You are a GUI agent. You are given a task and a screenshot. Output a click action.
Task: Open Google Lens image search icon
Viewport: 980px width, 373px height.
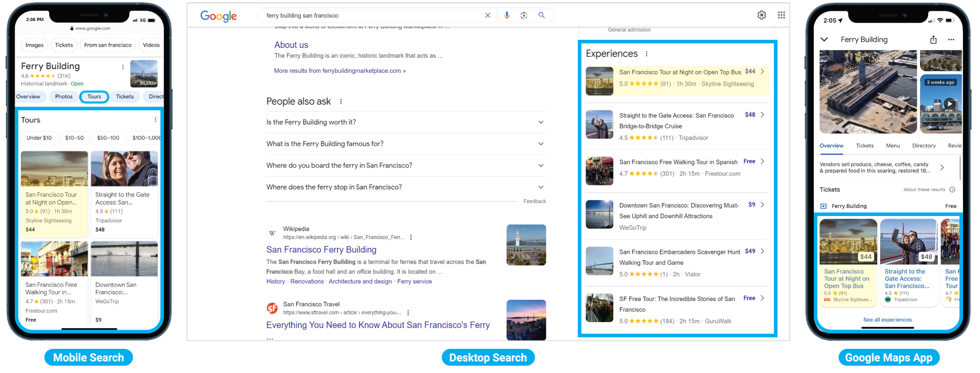[x=524, y=16]
